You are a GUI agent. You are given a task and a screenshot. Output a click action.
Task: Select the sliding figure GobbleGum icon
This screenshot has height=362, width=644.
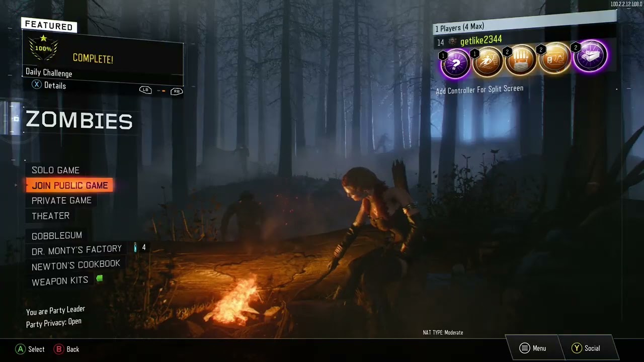click(x=488, y=62)
